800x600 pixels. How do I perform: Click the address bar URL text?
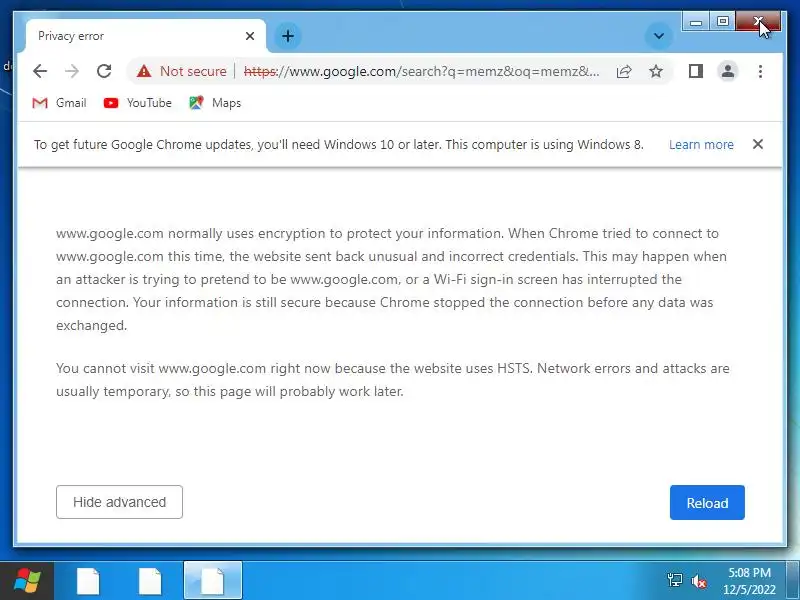[x=421, y=71]
